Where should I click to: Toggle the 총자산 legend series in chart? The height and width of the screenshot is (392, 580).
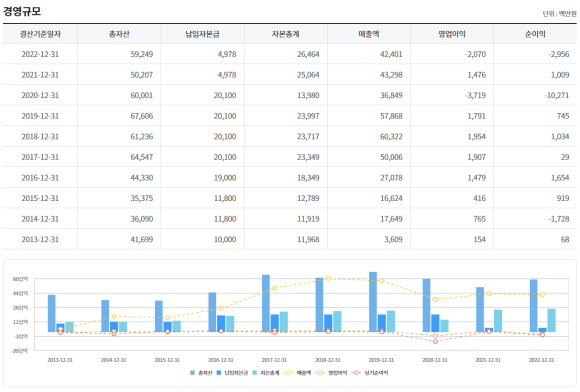pos(201,373)
